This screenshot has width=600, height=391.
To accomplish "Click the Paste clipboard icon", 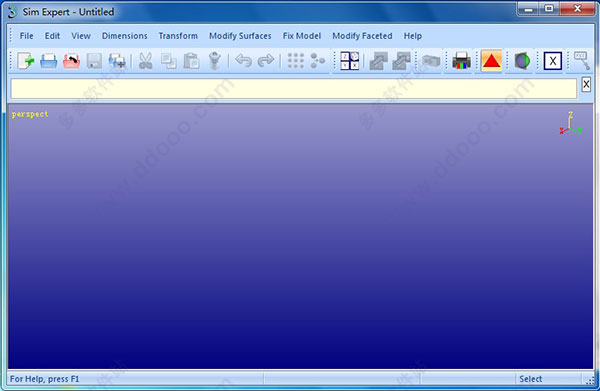I will point(191,61).
